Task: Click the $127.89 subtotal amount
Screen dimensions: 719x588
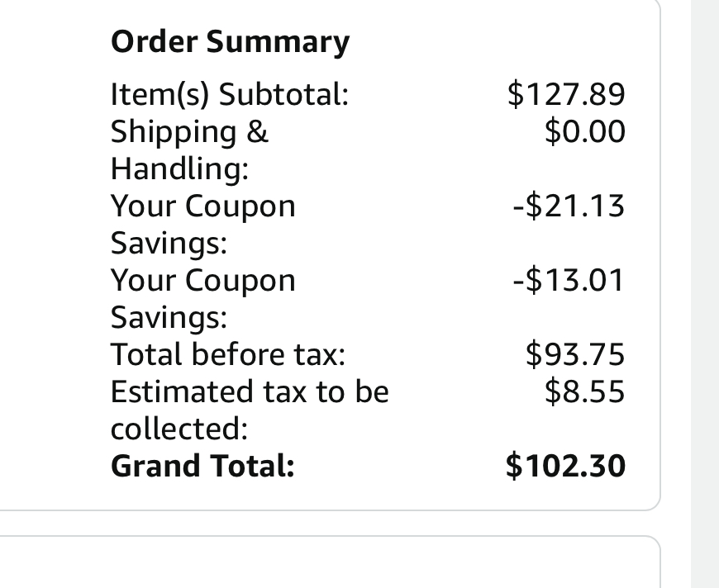Action: 566,95
